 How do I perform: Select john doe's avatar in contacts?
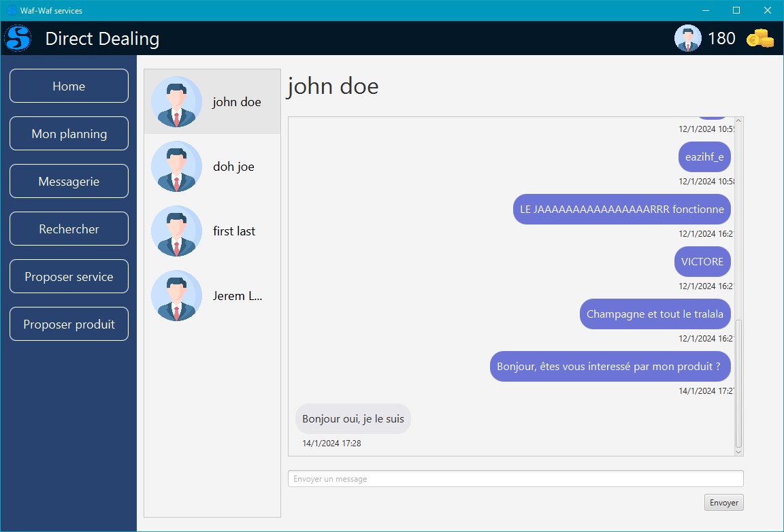point(176,102)
